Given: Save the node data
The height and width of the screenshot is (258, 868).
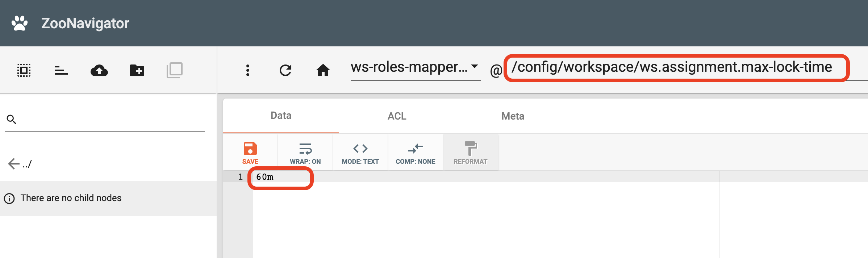Looking at the screenshot, I should pos(250,153).
